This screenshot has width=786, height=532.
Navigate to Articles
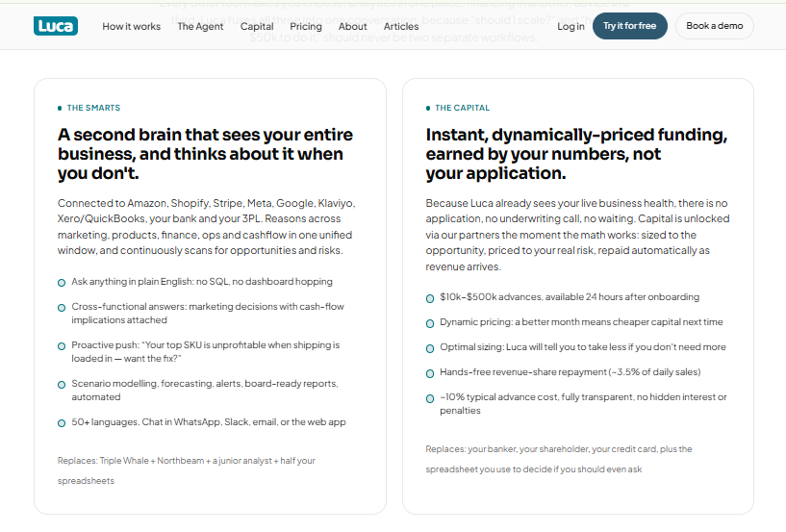pos(401,26)
